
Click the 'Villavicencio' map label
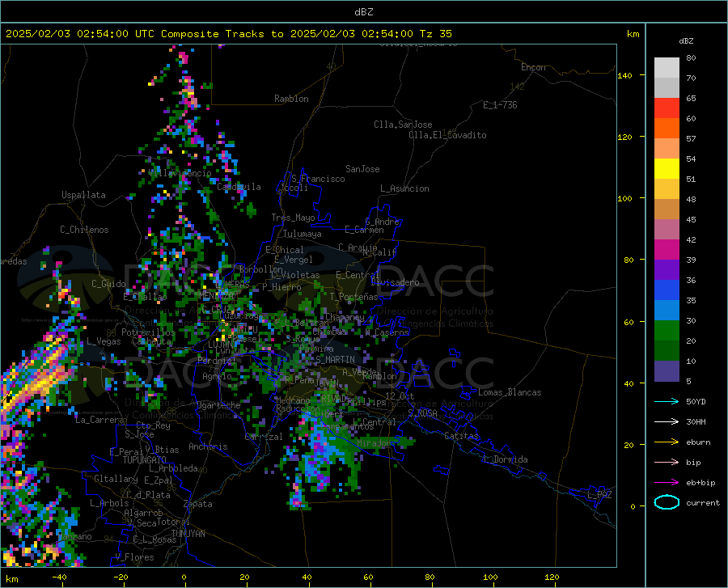[x=180, y=173]
